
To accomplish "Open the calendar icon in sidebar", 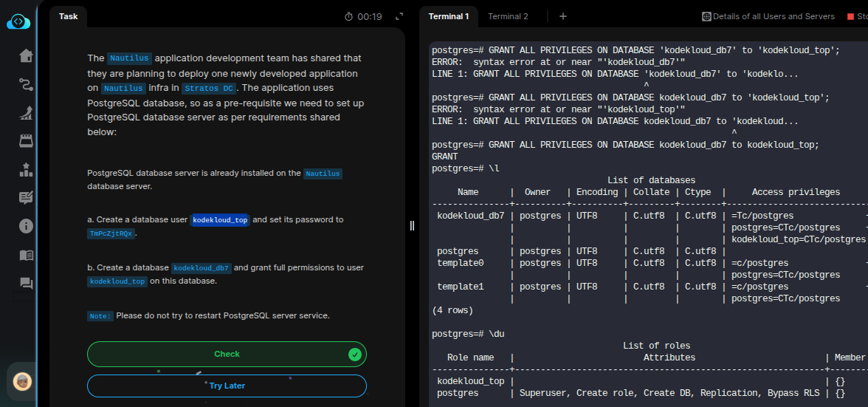I will (26, 141).
